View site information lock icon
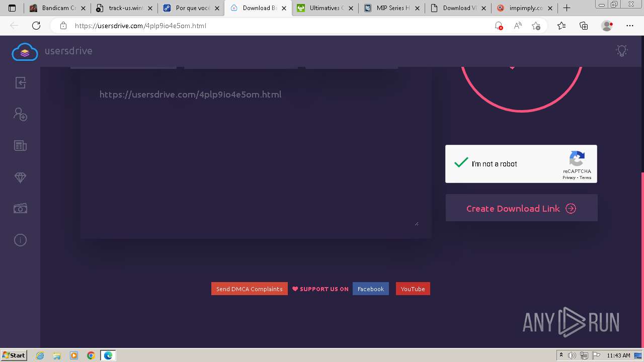This screenshot has height=362, width=644. pos(63,26)
